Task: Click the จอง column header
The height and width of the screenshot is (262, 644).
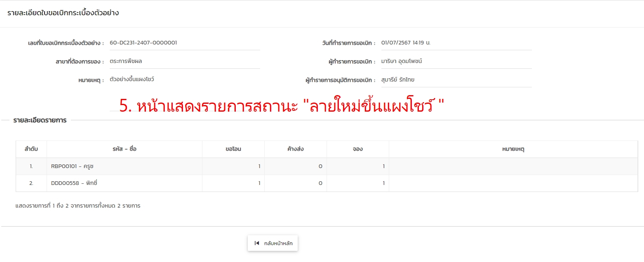Action: pyautogui.click(x=358, y=149)
